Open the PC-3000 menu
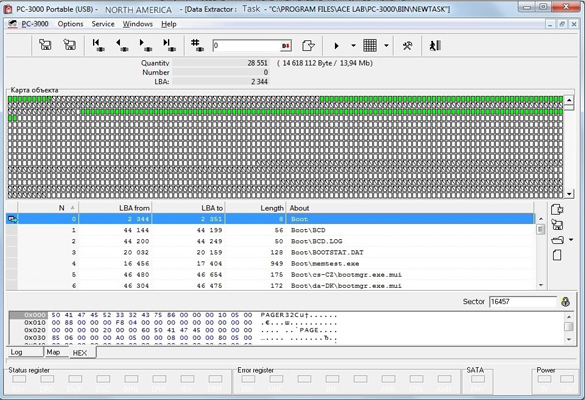The height and width of the screenshot is (400, 585). pyautogui.click(x=35, y=24)
